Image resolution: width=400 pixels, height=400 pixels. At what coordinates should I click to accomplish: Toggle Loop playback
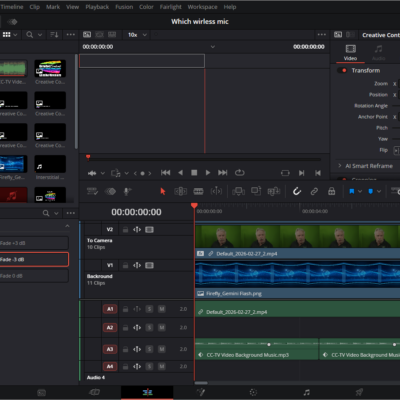pyautogui.click(x=240, y=173)
